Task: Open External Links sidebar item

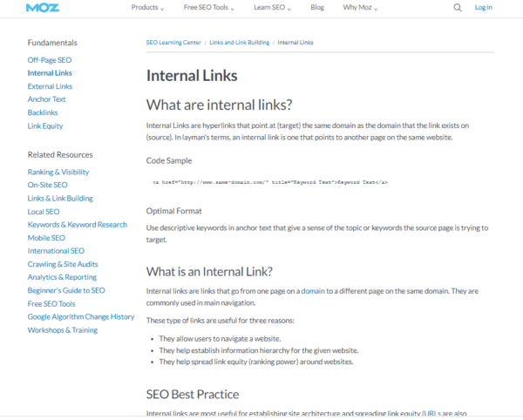Action: 50,86
